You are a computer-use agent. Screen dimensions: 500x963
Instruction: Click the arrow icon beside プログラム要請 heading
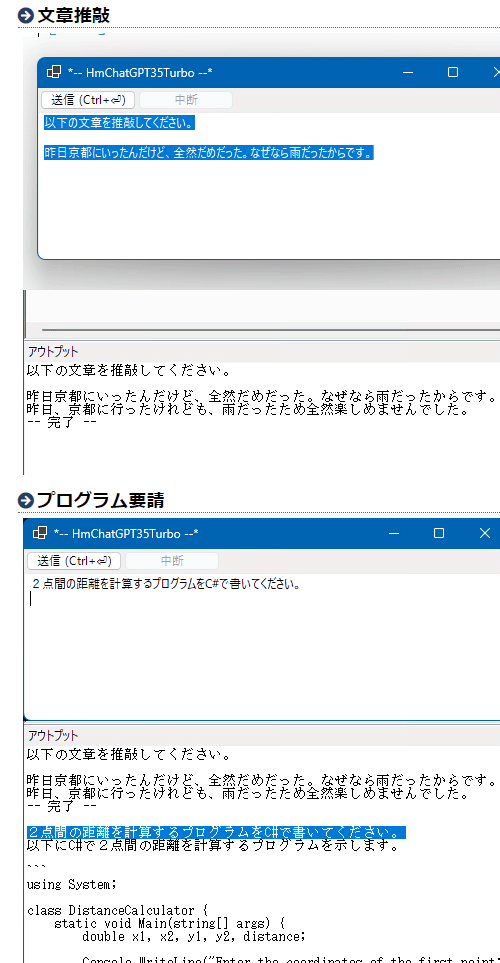tap(26, 501)
